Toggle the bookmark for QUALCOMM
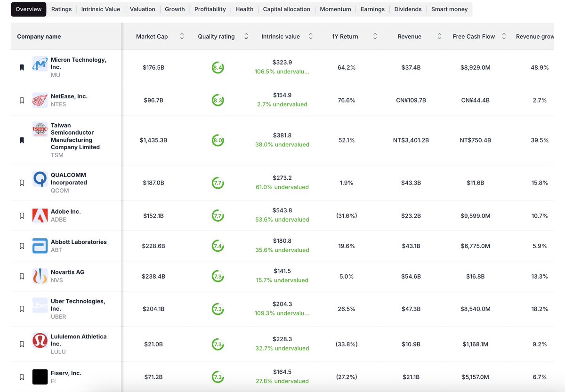The width and height of the screenshot is (565, 392). 22,183
